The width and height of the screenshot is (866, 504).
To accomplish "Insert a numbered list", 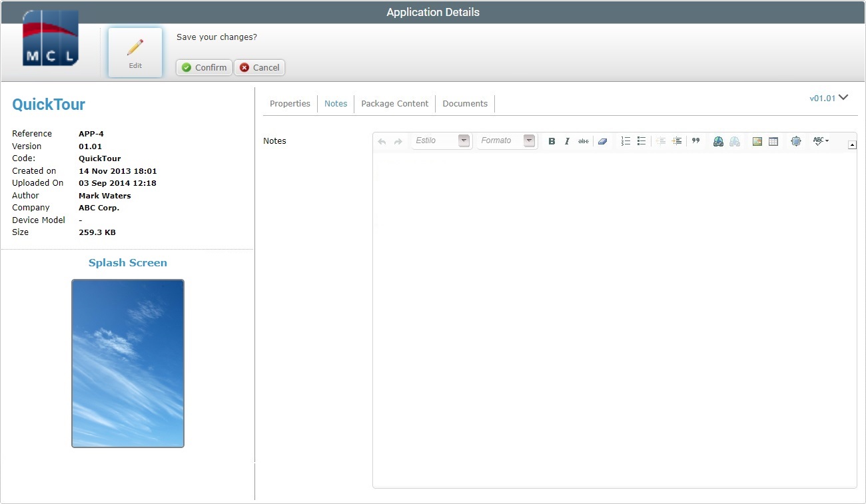I will (625, 141).
